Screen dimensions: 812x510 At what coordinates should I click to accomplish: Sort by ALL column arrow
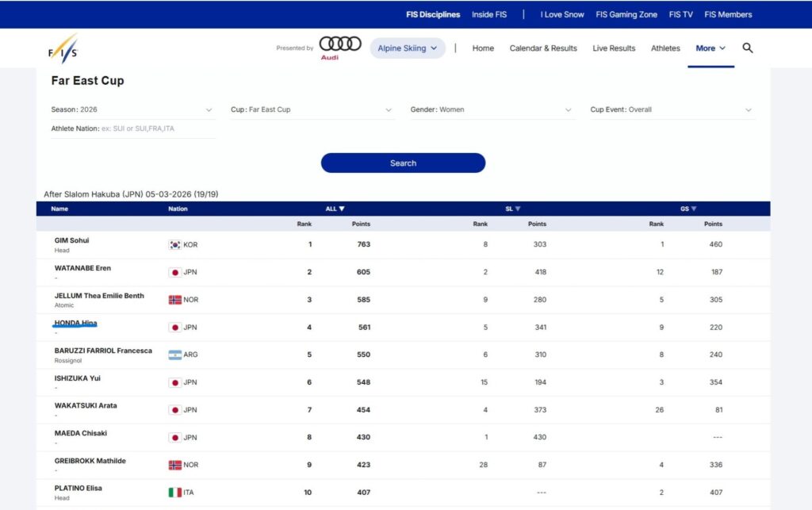(x=342, y=209)
